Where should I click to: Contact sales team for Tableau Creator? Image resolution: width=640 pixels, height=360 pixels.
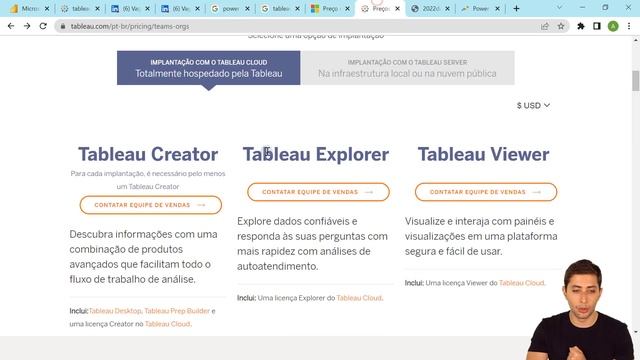(x=151, y=205)
